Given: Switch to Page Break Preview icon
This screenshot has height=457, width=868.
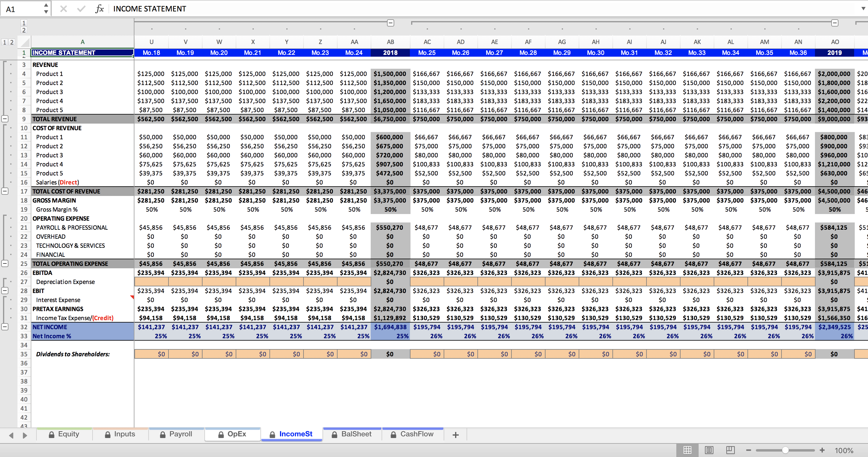Looking at the screenshot, I should coord(730,450).
